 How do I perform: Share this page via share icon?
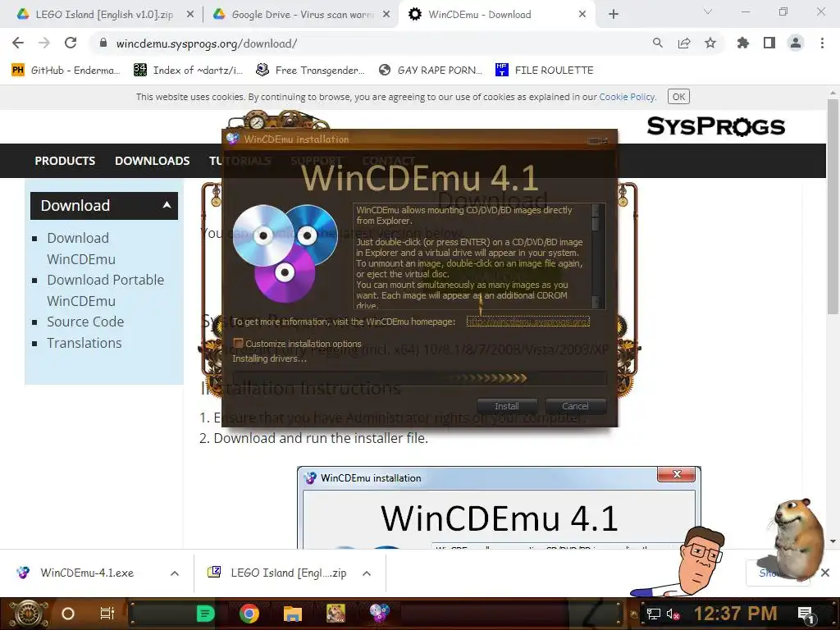(683, 43)
